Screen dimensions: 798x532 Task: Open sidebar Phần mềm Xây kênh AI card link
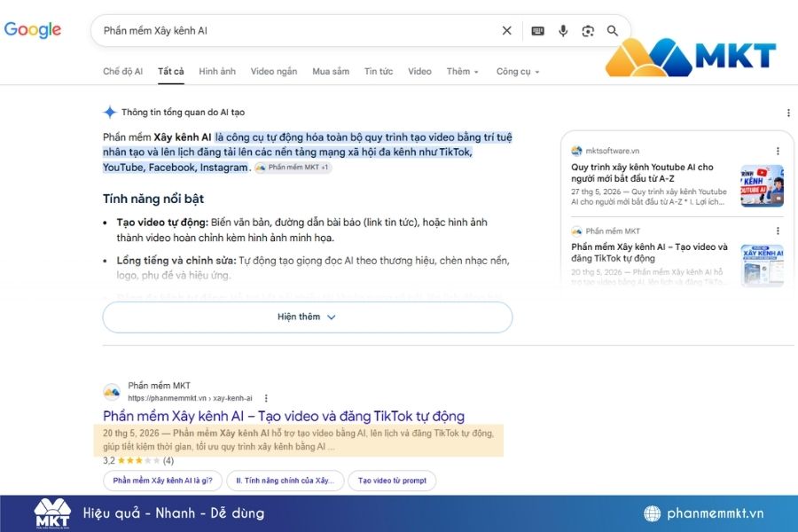649,253
